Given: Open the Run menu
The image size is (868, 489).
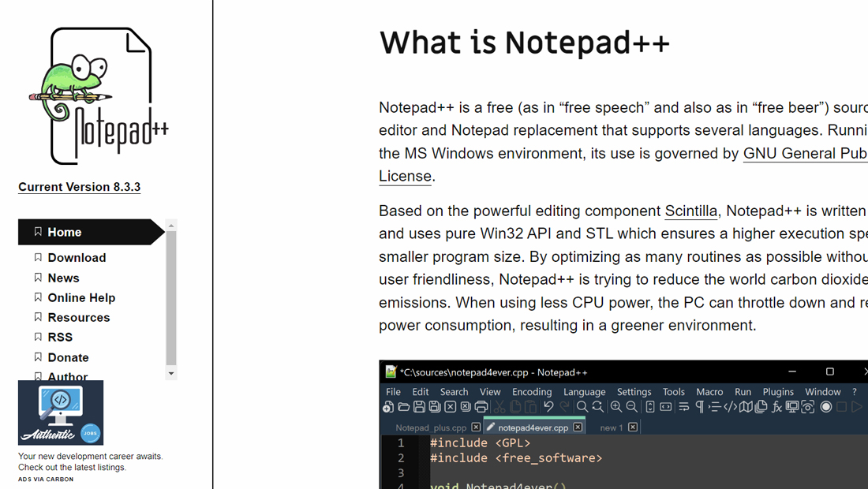Looking at the screenshot, I should [743, 392].
